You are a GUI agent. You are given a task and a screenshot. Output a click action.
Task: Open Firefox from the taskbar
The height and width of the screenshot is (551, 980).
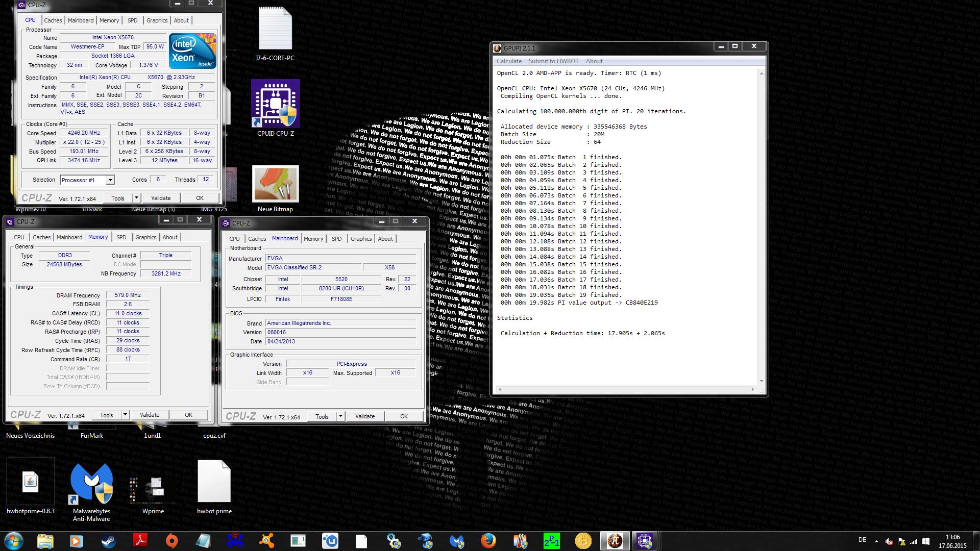pos(488,541)
